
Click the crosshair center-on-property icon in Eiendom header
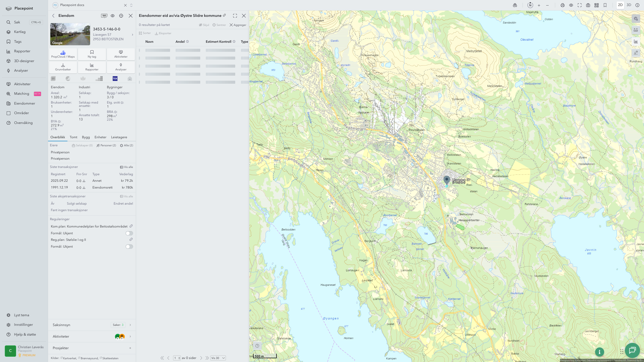(x=121, y=16)
